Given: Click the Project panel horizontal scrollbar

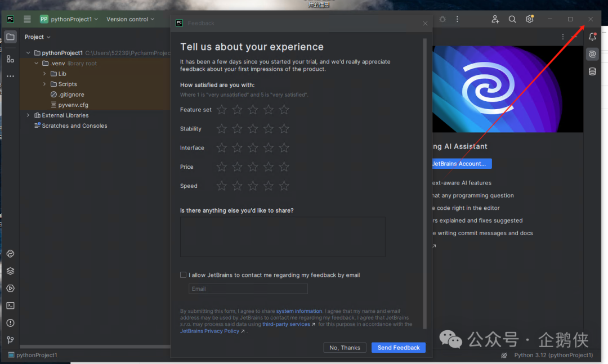Looking at the screenshot, I should [x=95, y=347].
